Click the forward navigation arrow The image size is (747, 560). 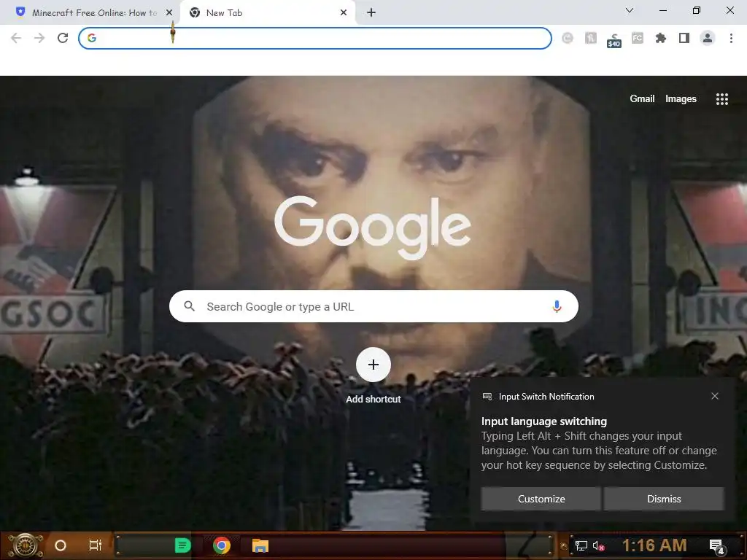39,38
